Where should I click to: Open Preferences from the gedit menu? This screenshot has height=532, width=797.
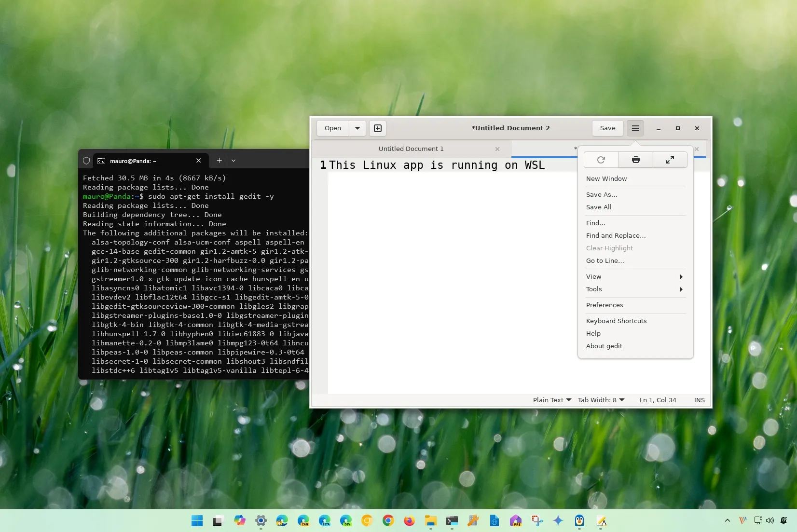pyautogui.click(x=635, y=305)
